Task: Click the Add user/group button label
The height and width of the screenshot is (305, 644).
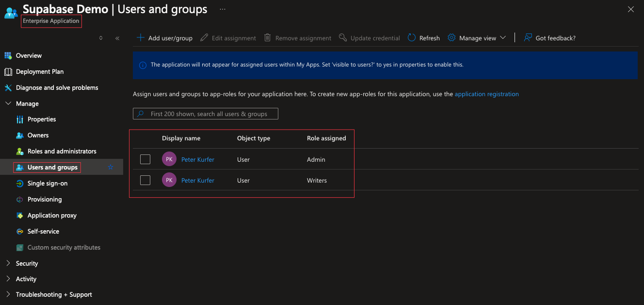Action: [x=170, y=38]
